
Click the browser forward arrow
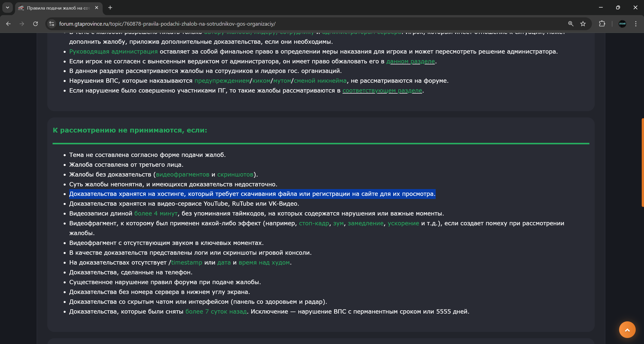pos(22,24)
